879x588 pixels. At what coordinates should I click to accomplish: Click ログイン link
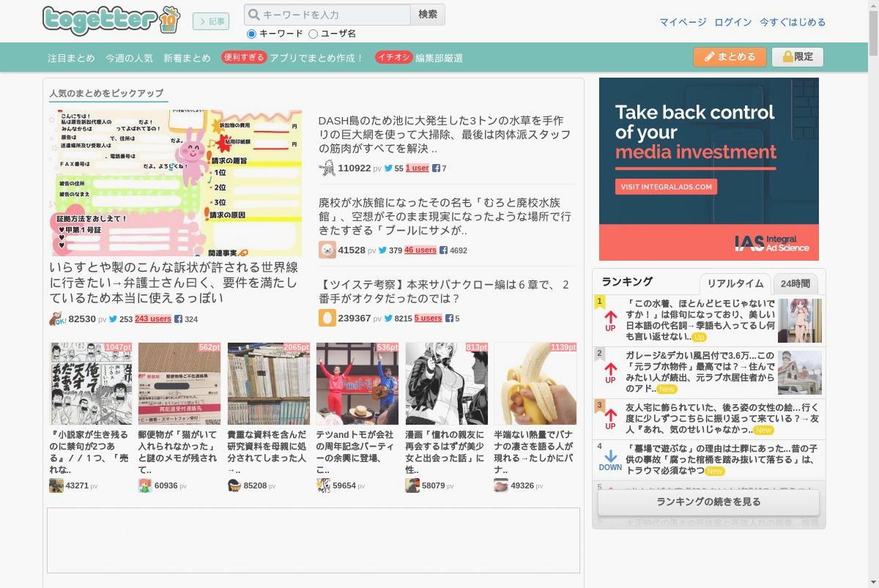tap(733, 22)
